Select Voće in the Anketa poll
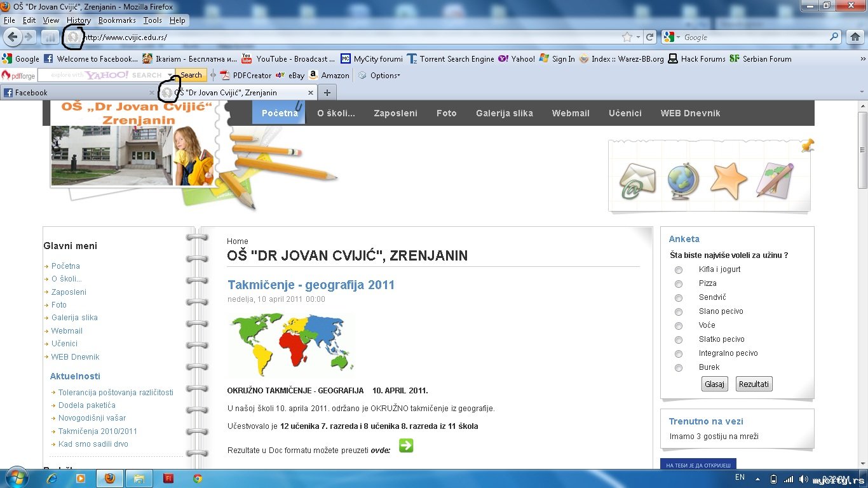Viewport: 868px width, 488px height. coord(679,326)
